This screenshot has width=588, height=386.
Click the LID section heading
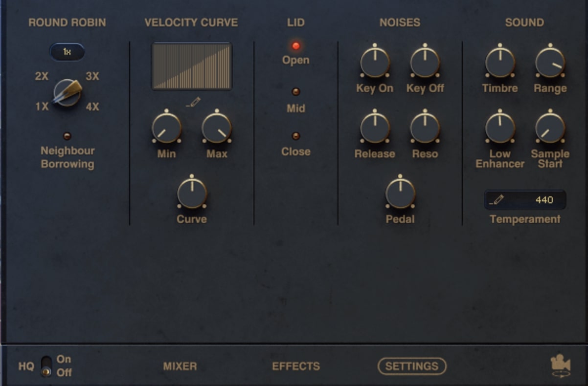click(295, 22)
